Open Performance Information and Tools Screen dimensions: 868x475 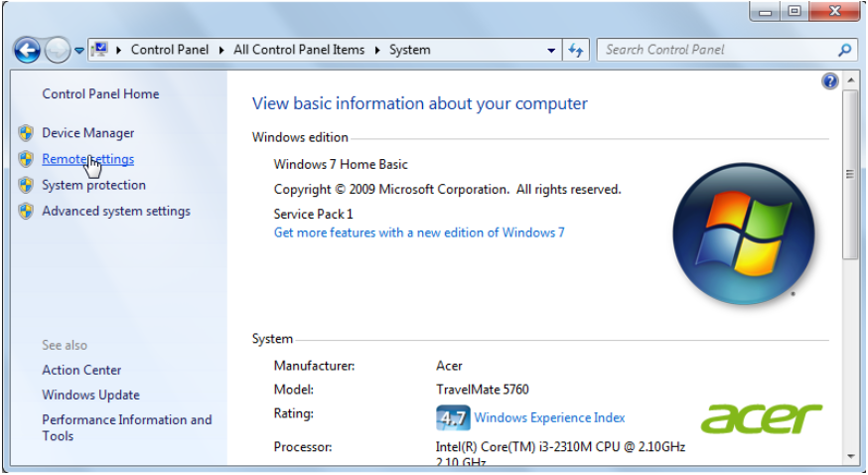click(x=127, y=427)
